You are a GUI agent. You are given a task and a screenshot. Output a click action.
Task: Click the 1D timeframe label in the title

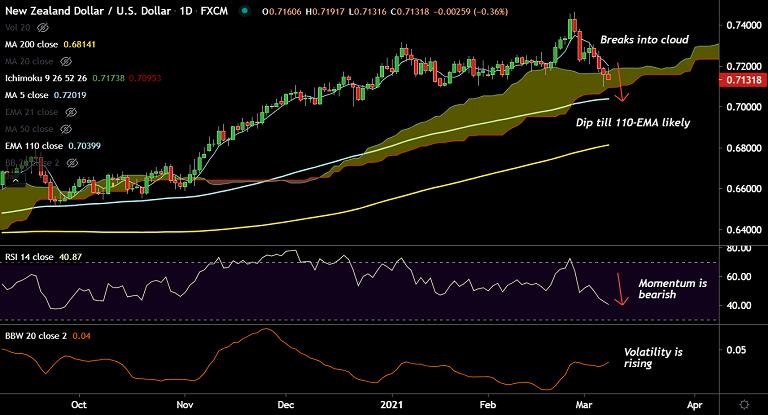pyautogui.click(x=185, y=11)
